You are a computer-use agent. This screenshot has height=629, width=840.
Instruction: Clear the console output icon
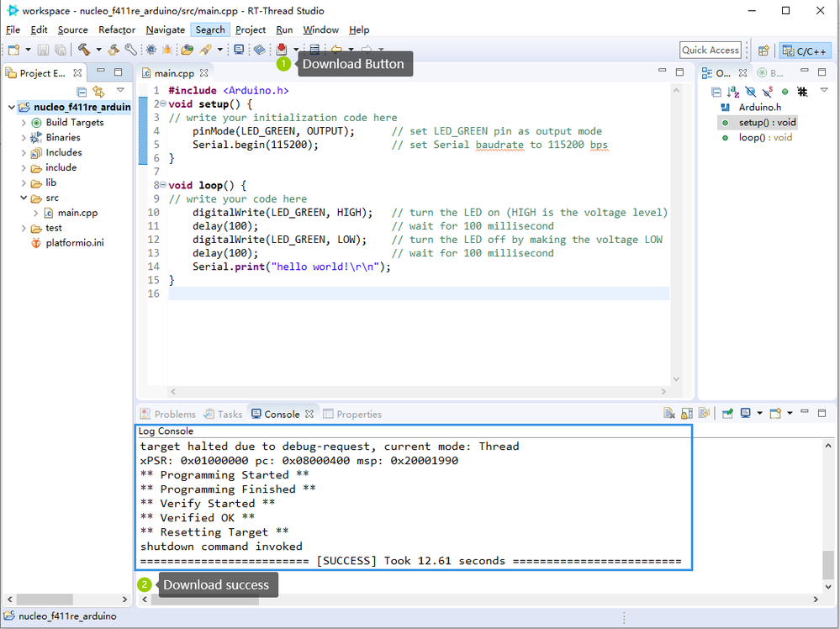(669, 413)
